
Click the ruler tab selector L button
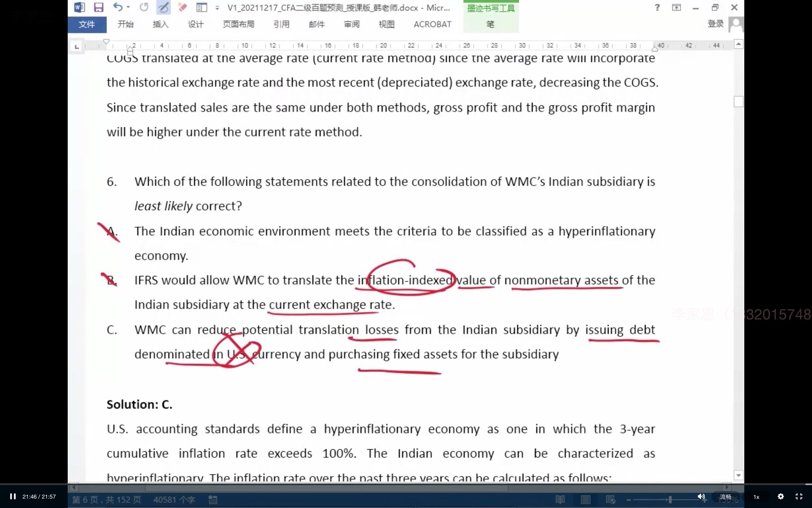click(x=77, y=47)
